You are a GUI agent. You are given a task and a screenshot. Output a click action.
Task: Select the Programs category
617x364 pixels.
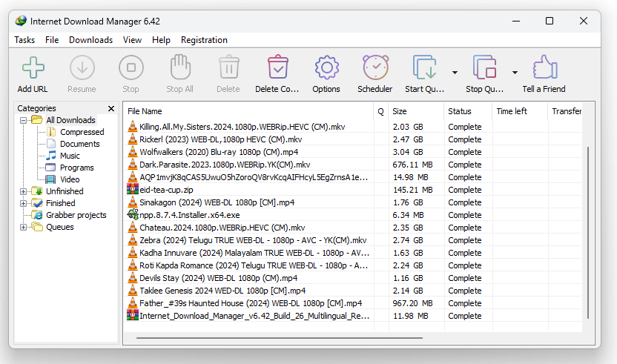point(76,168)
